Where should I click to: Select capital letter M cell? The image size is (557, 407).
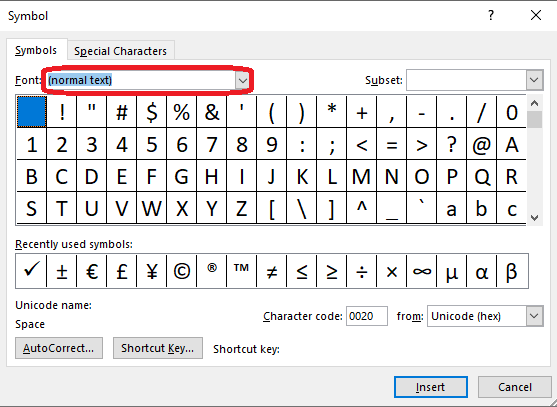(x=361, y=176)
